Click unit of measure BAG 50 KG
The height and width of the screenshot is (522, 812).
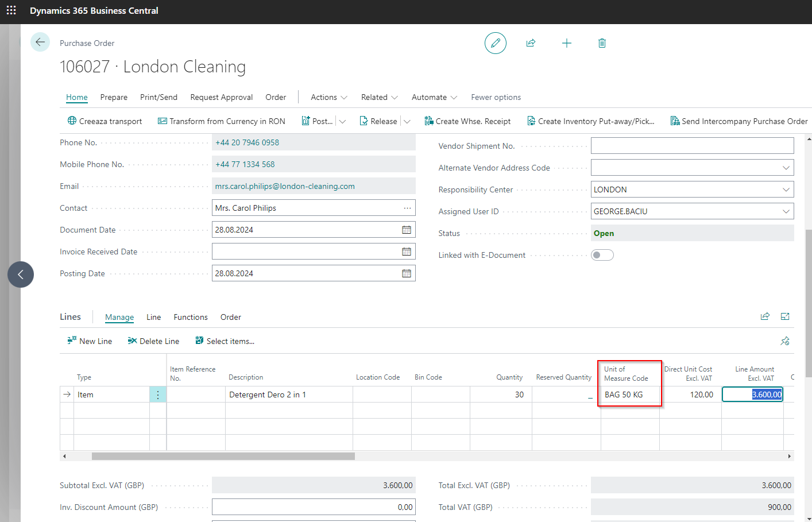pyautogui.click(x=630, y=395)
